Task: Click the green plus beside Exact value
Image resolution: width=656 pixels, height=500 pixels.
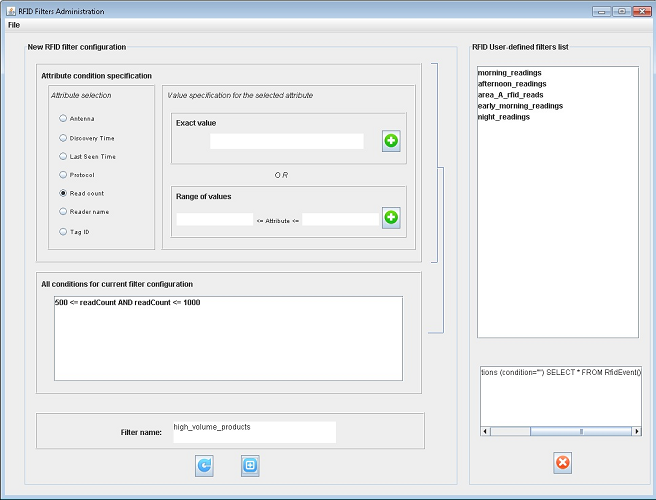Action: [x=391, y=141]
